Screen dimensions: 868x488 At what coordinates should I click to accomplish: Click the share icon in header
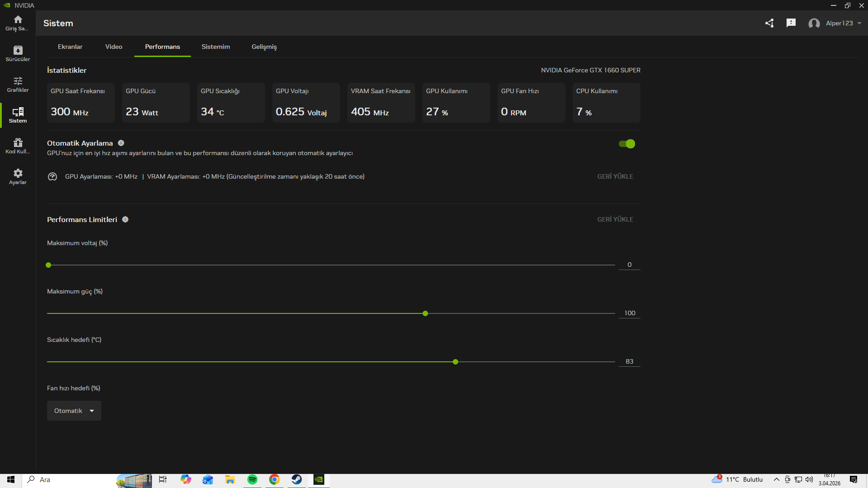click(769, 23)
